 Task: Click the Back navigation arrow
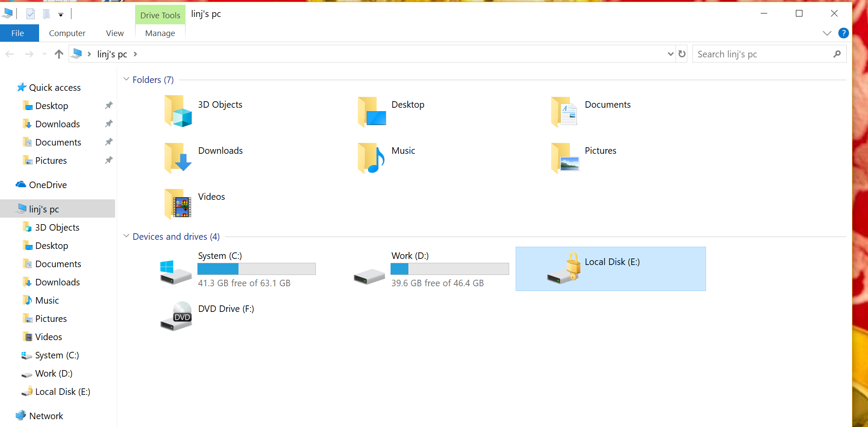[10, 54]
